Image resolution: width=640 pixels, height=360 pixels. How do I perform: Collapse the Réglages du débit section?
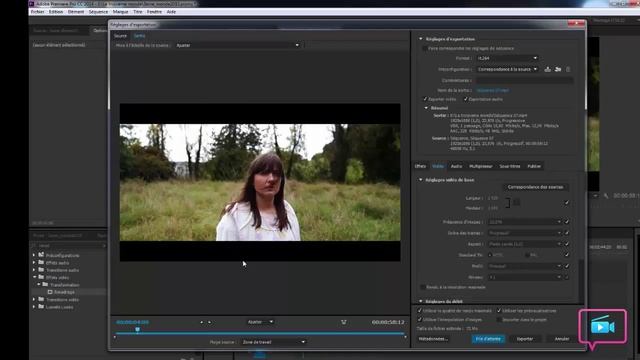(420, 301)
